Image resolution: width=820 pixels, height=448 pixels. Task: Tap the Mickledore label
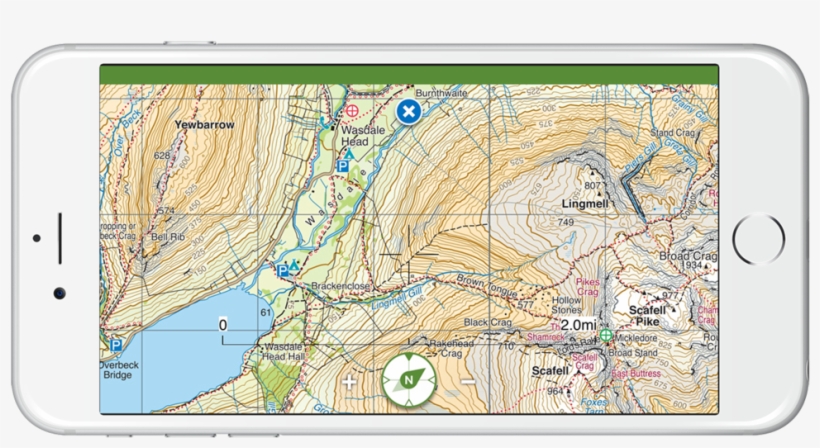pos(636,338)
